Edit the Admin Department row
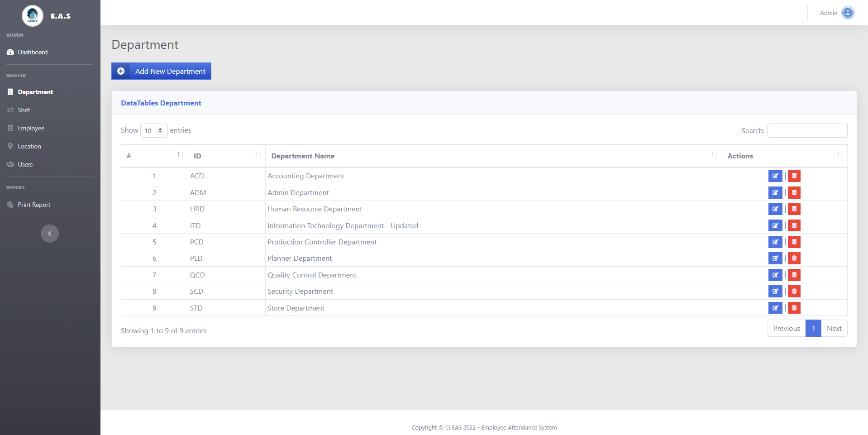 775,193
